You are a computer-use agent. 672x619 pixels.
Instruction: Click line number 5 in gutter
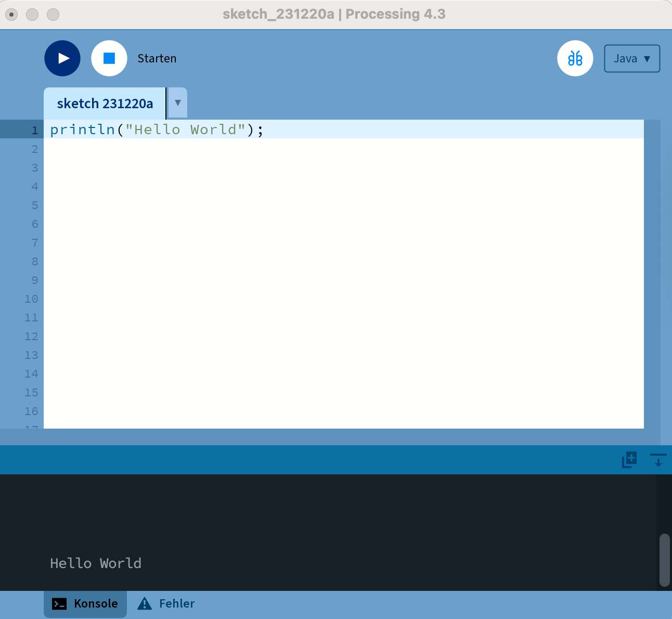coord(35,205)
